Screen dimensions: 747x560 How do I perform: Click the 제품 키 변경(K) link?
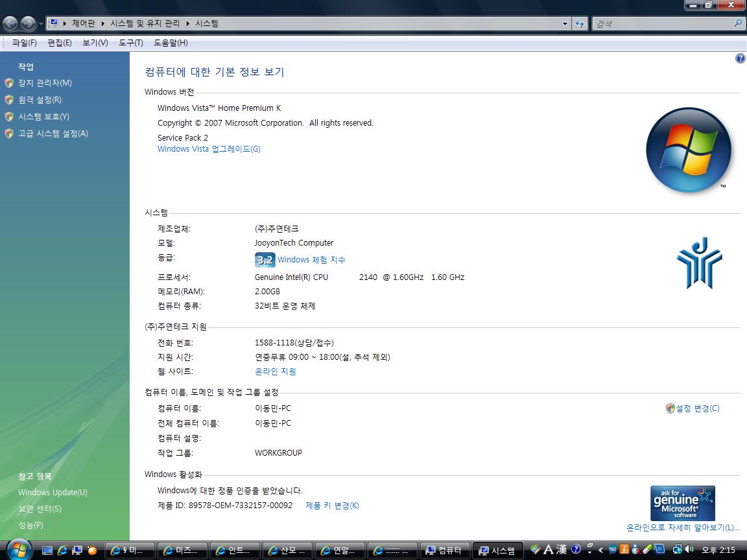[x=332, y=506]
